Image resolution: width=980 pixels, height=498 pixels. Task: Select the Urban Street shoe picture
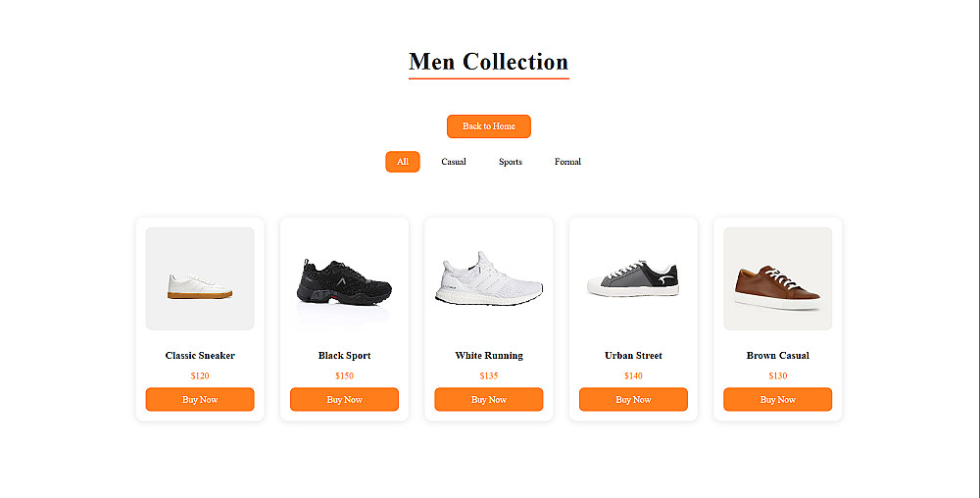pyautogui.click(x=633, y=279)
